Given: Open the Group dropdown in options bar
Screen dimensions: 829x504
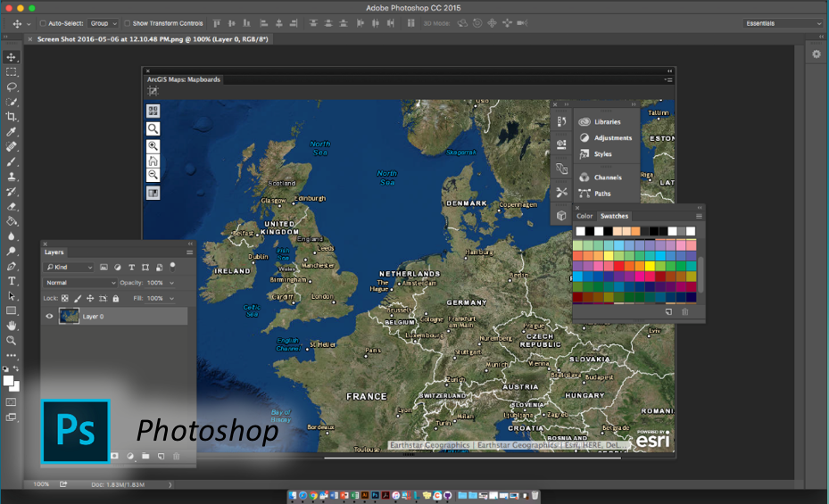Looking at the screenshot, I should point(104,23).
